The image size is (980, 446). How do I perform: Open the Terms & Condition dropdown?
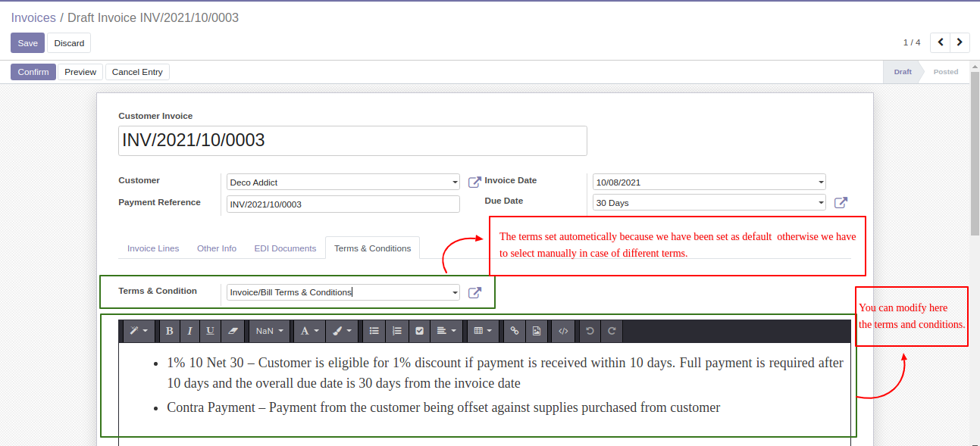coord(455,292)
